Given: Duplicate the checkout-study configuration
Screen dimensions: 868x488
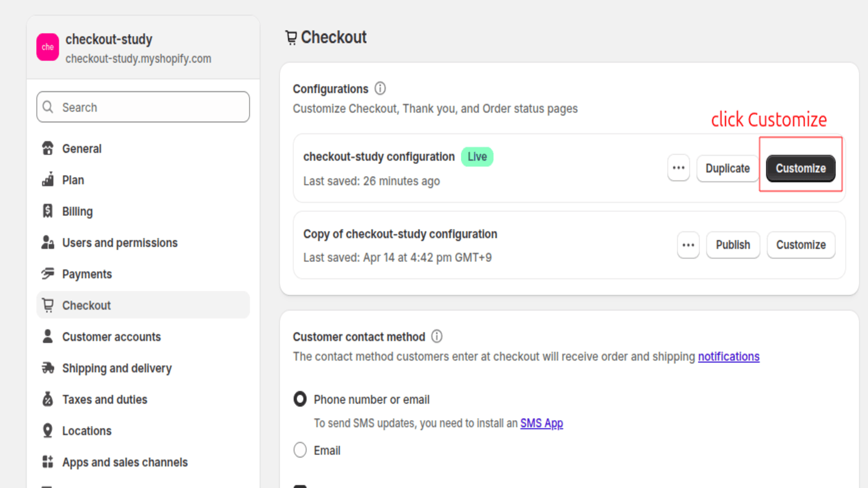Looking at the screenshot, I should pyautogui.click(x=727, y=169).
